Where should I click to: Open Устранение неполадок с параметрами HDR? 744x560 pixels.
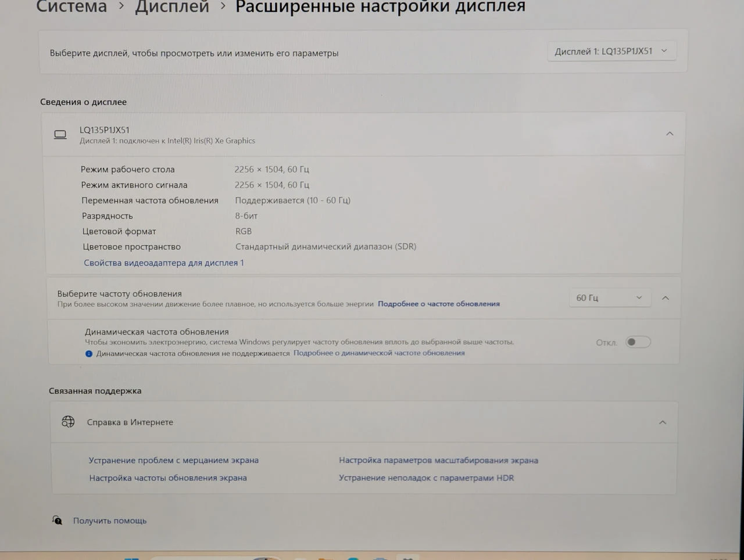point(426,478)
